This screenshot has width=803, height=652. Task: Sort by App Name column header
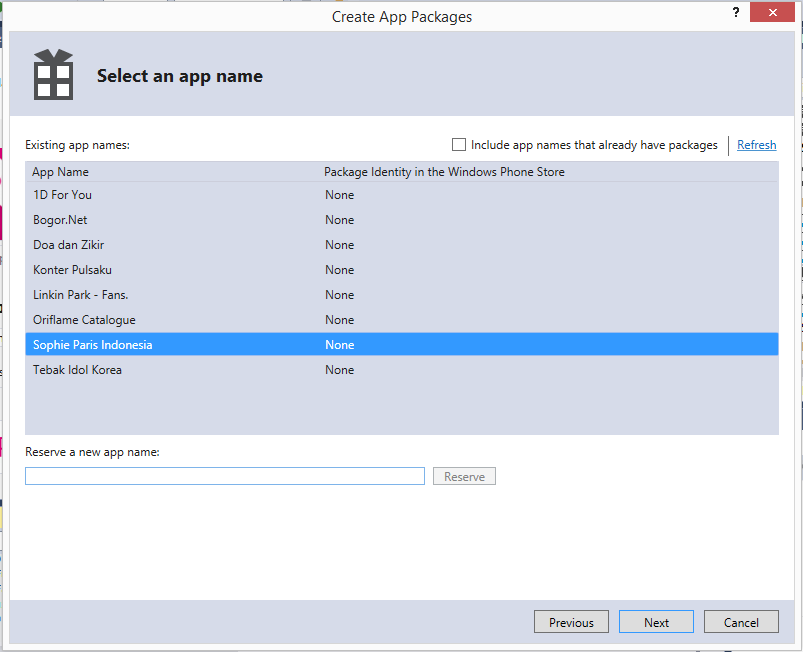point(61,172)
